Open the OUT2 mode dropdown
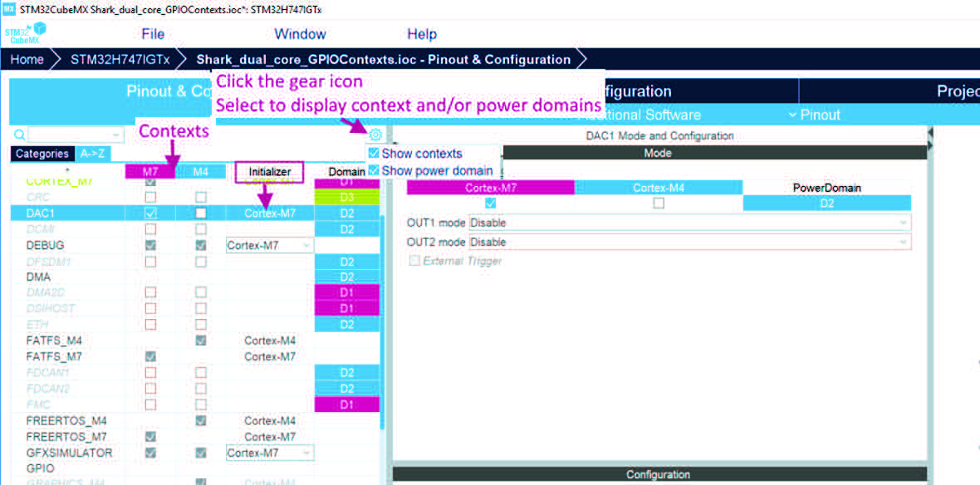The image size is (980, 485). (x=689, y=242)
